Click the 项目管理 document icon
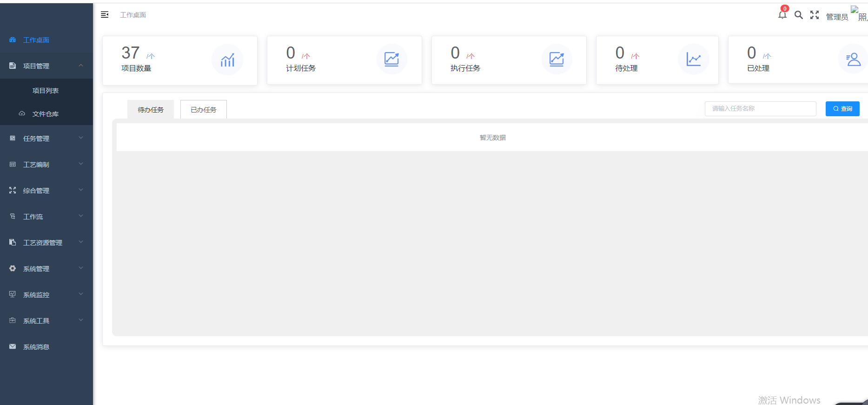 [13, 66]
